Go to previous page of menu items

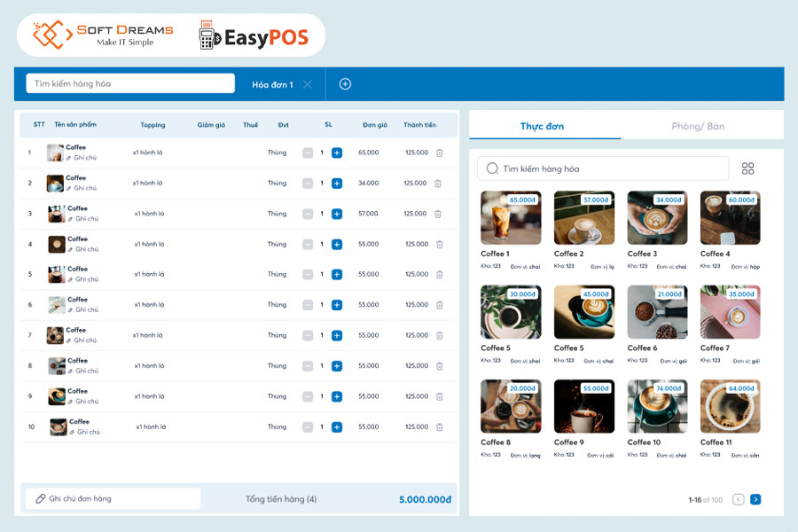click(739, 500)
